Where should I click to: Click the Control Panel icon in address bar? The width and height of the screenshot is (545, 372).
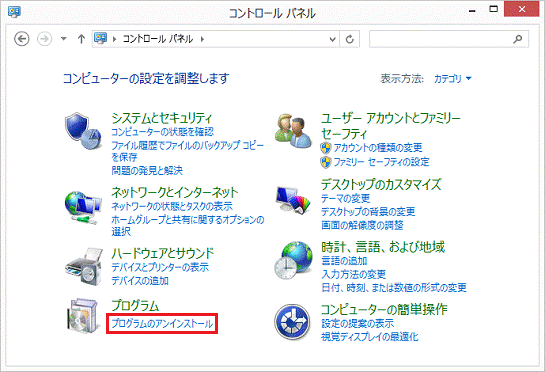100,38
